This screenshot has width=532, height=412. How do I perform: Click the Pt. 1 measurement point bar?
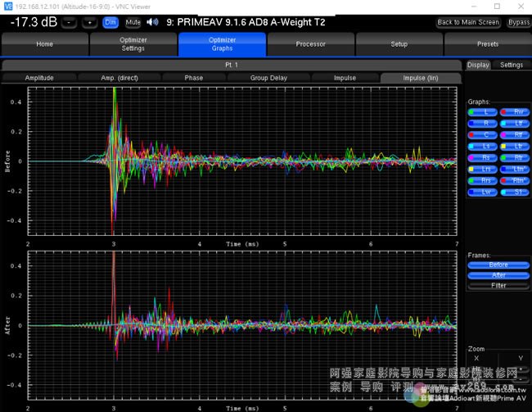point(231,65)
